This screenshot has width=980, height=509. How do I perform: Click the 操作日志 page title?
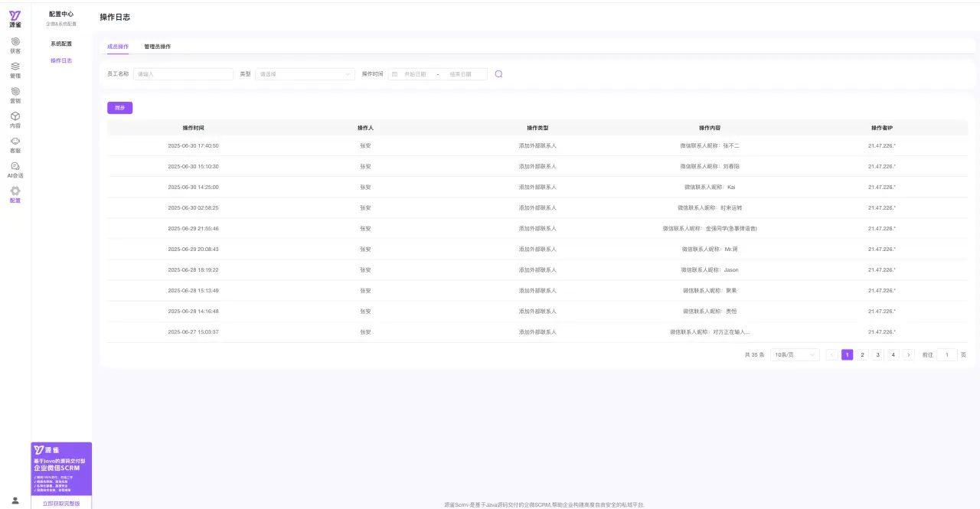pos(115,17)
